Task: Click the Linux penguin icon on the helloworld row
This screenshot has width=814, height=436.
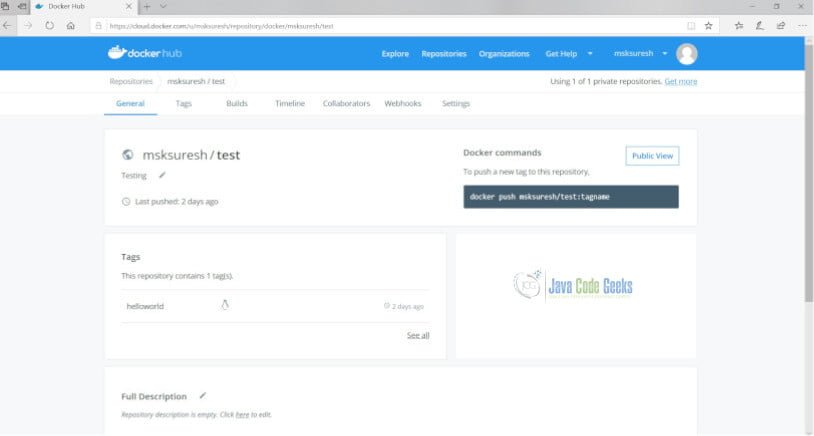Action: (225, 305)
